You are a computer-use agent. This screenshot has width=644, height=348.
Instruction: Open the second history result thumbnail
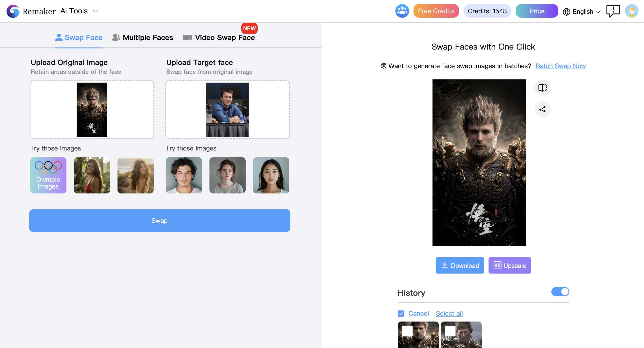coord(461,335)
